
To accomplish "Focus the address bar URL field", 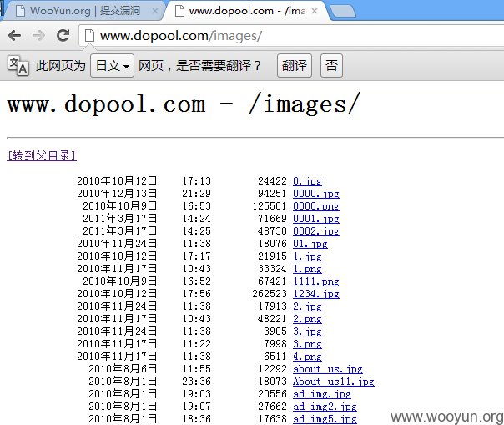I will coord(291,36).
